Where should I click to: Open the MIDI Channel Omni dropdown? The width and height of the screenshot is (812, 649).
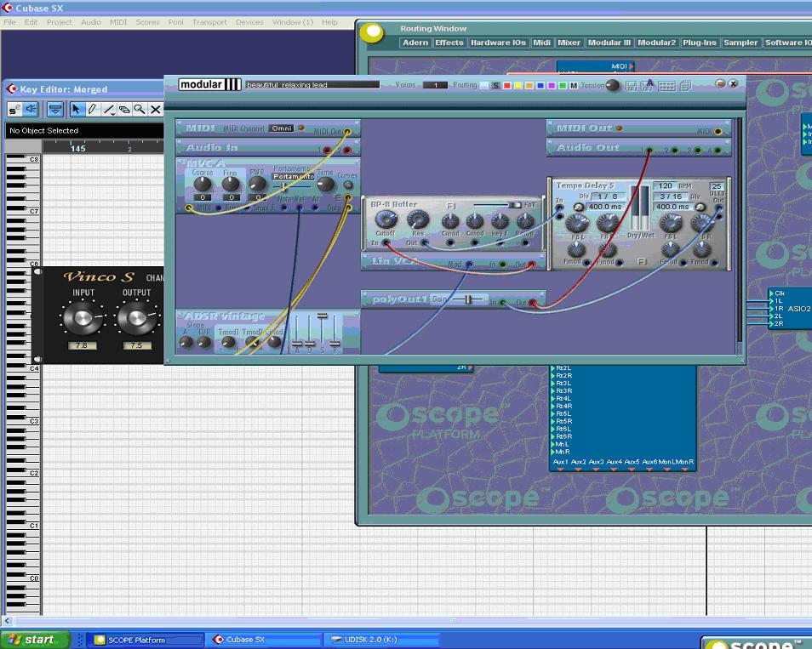281,128
